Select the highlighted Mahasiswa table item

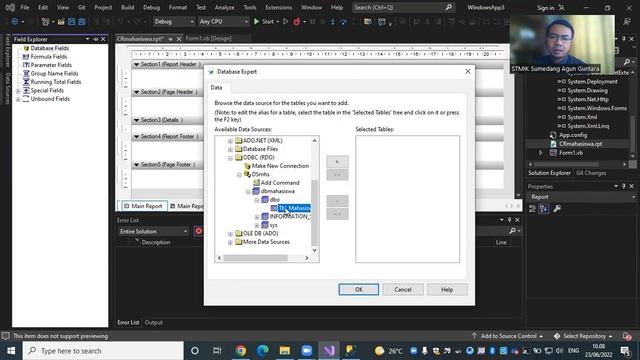click(294, 208)
